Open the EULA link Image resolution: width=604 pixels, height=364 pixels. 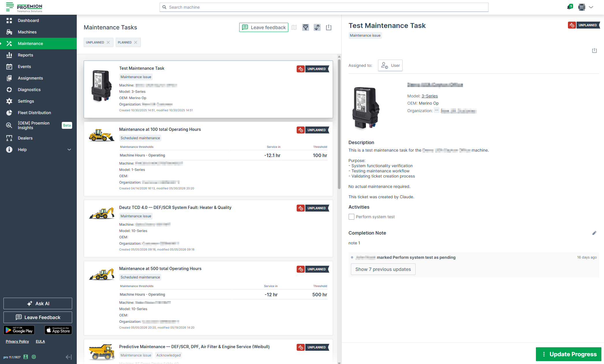click(40, 342)
